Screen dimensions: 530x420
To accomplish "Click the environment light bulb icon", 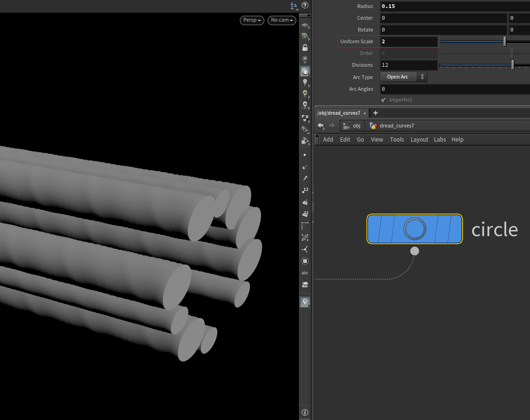I will (305, 105).
